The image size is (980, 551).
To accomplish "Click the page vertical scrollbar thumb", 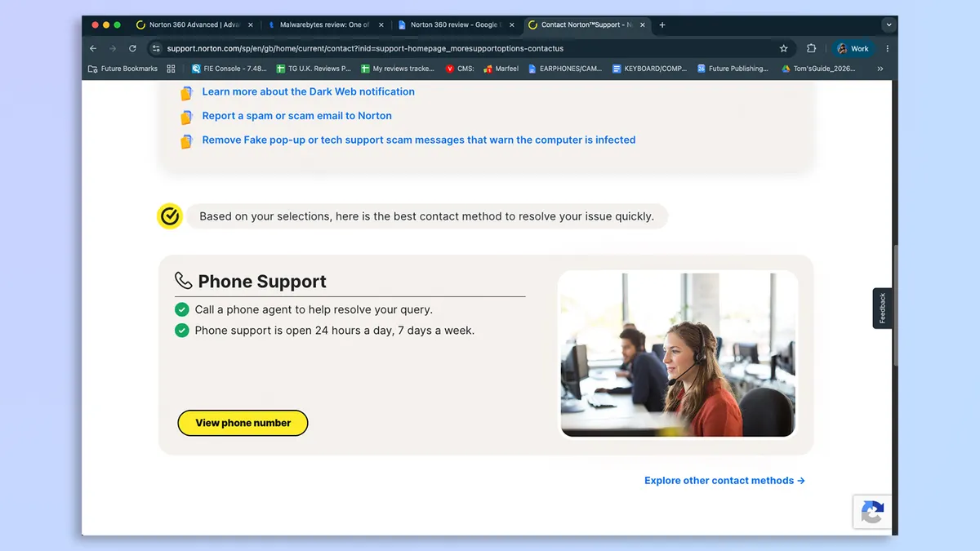I will coord(895,306).
